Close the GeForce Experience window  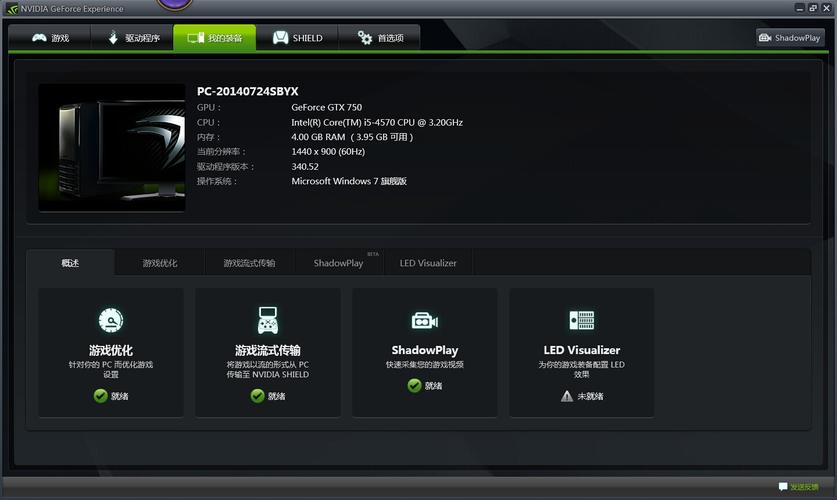point(826,7)
